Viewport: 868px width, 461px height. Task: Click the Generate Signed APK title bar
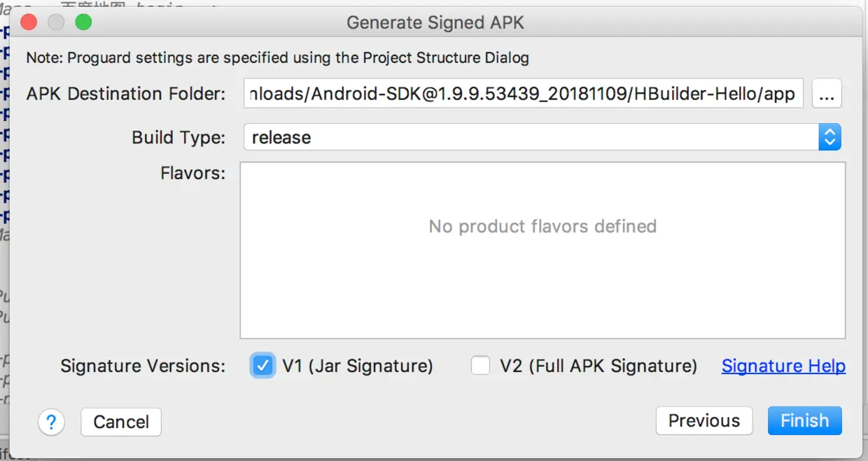[435, 22]
